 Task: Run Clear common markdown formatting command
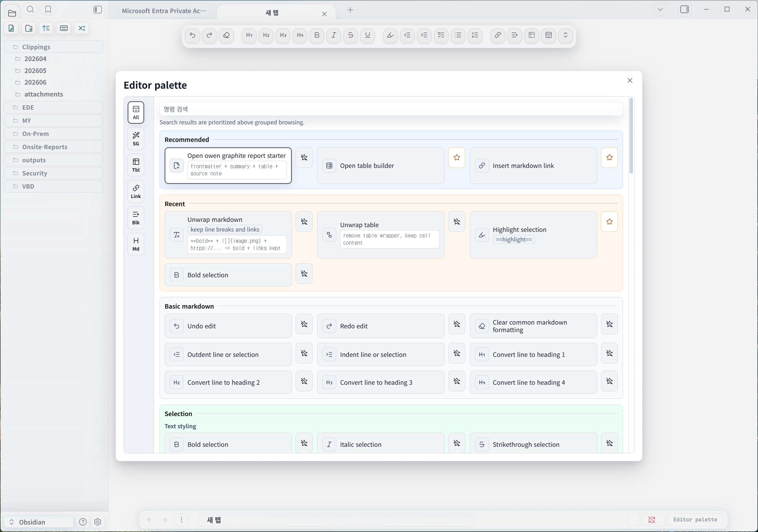point(533,326)
